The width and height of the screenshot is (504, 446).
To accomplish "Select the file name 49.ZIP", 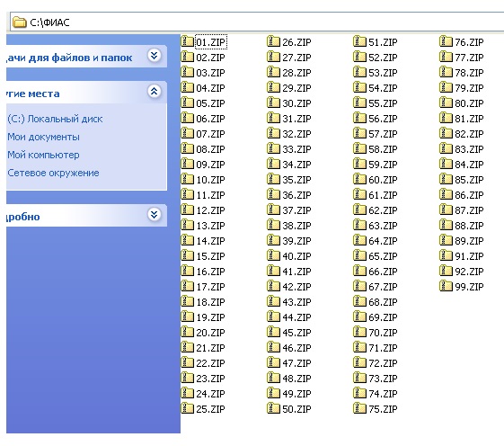I will point(296,394).
